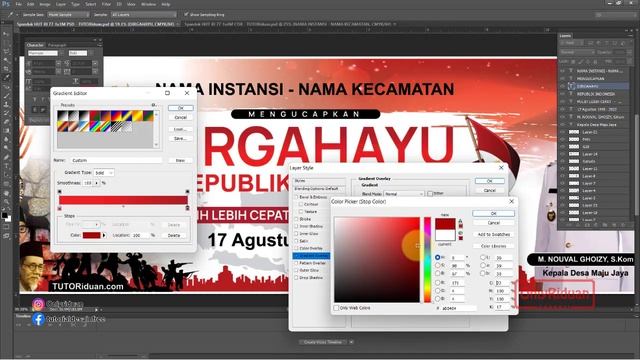
Task: Select the Eraser tool
Action: [6, 122]
